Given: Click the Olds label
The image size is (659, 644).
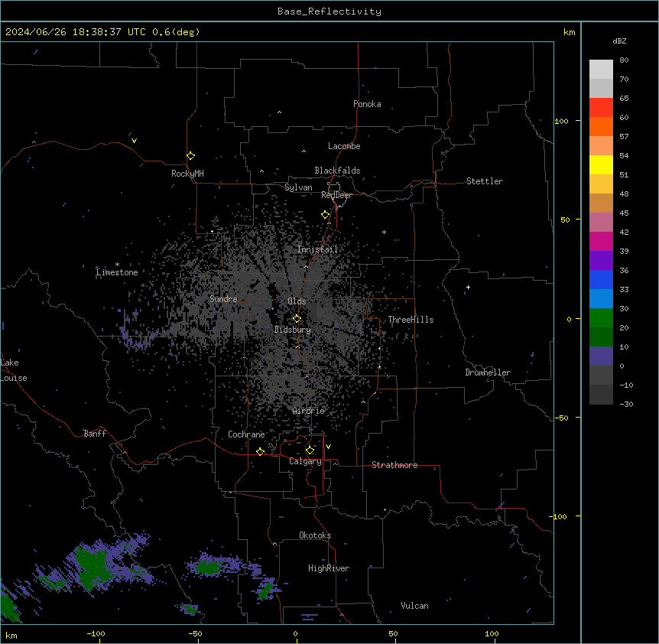Looking at the screenshot, I should point(297,301).
